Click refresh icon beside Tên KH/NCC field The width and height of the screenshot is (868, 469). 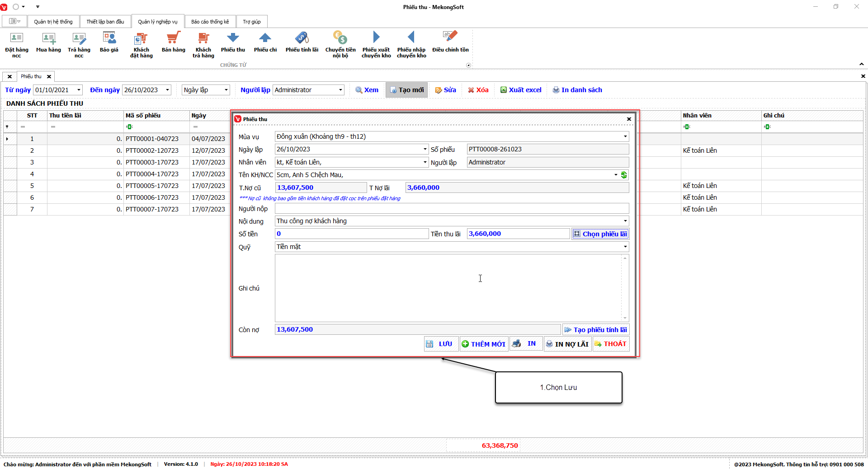[x=624, y=175]
